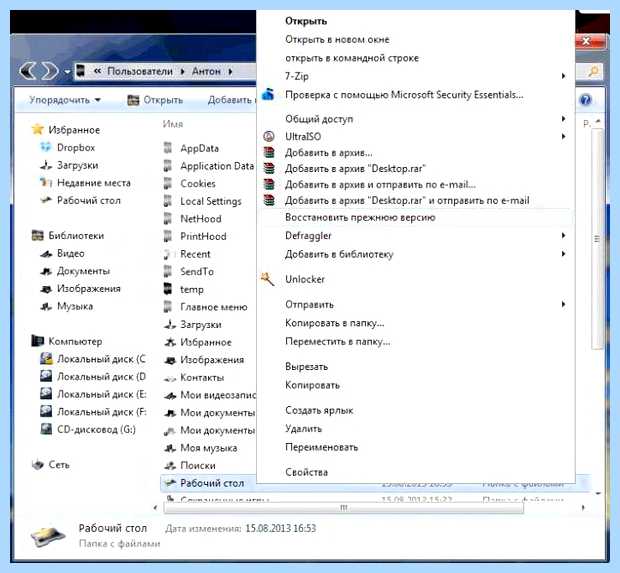
Task: Choose открыть в командной строке
Action: (352, 58)
